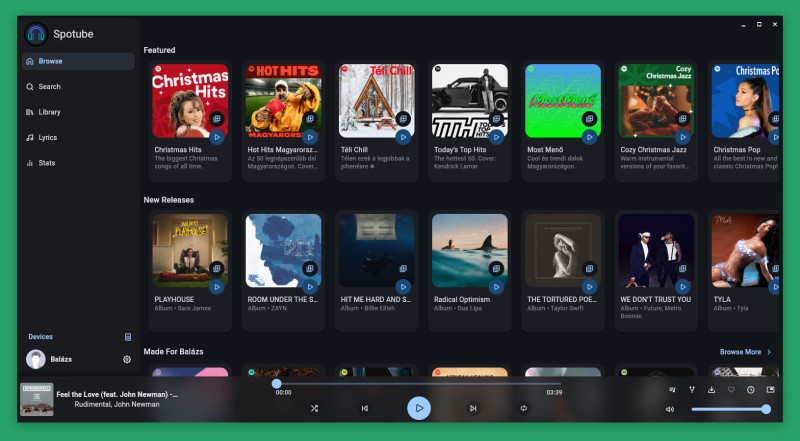
Task: Play the PLAYHOUSE album
Action: tap(217, 287)
